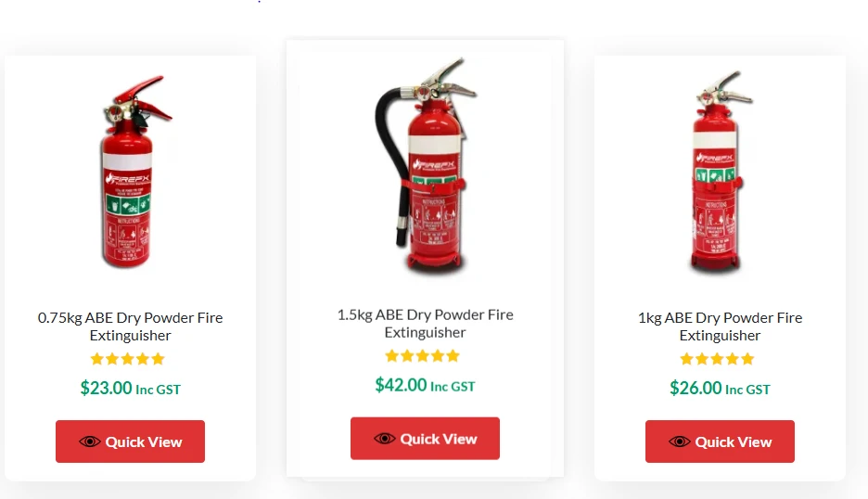Click the last star of the 1kg rating
Screen dimensions: 868x499
[747, 359]
